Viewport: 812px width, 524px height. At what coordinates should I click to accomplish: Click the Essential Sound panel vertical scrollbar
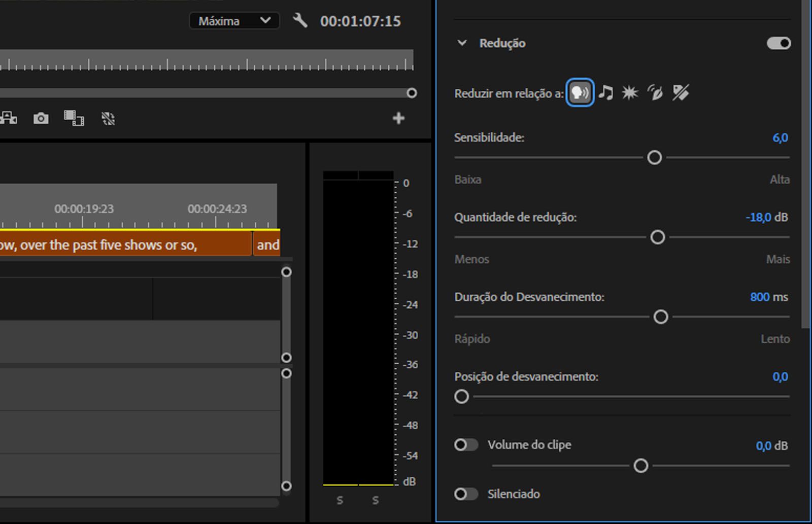click(x=806, y=163)
